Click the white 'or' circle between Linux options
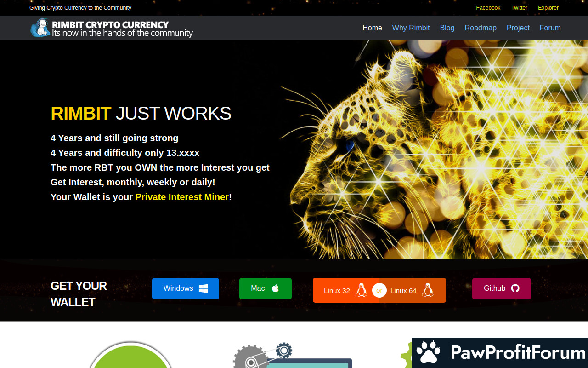The image size is (588, 368). 379,290
